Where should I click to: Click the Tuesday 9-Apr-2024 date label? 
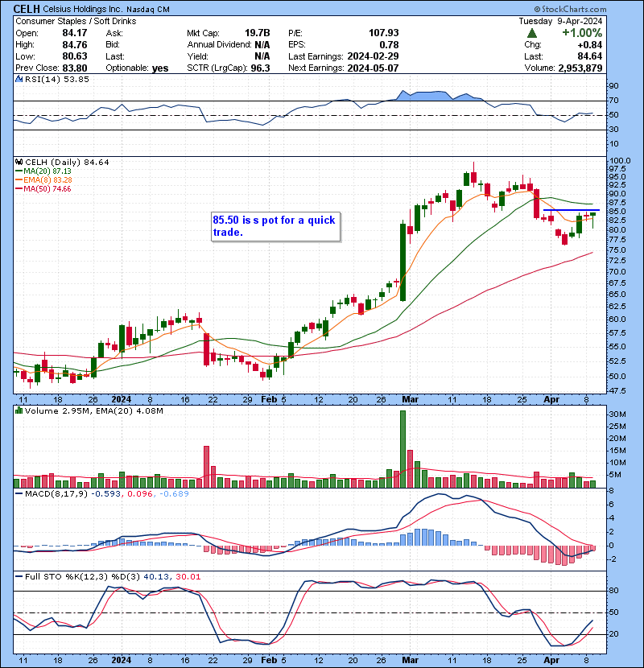tap(560, 21)
